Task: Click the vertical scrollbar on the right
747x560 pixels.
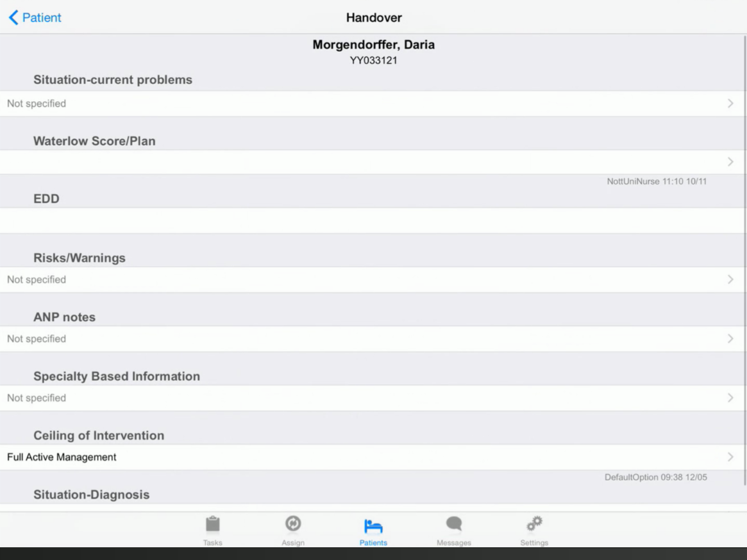Action: click(x=744, y=256)
